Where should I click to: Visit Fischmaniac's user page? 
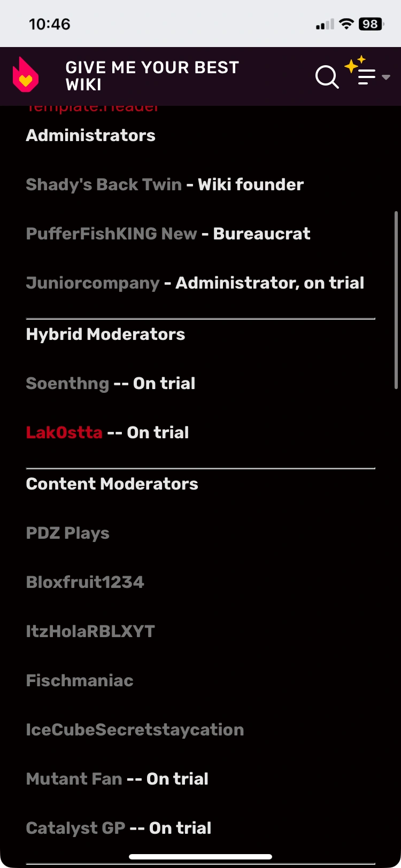point(80,680)
